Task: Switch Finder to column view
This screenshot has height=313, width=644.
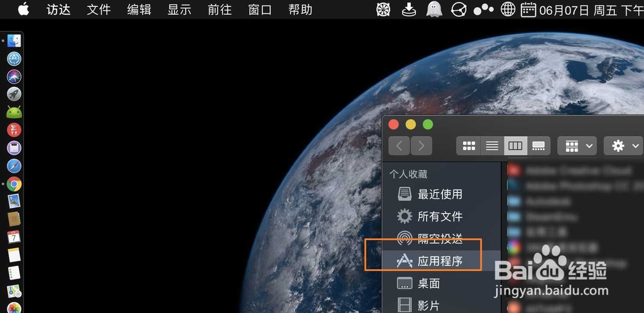Action: (x=515, y=146)
